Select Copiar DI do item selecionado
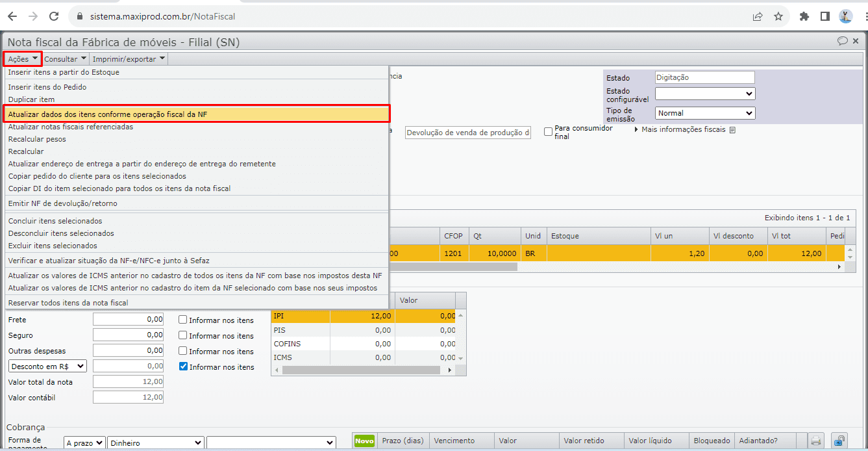Image resolution: width=868 pixels, height=451 pixels. [x=196, y=188]
